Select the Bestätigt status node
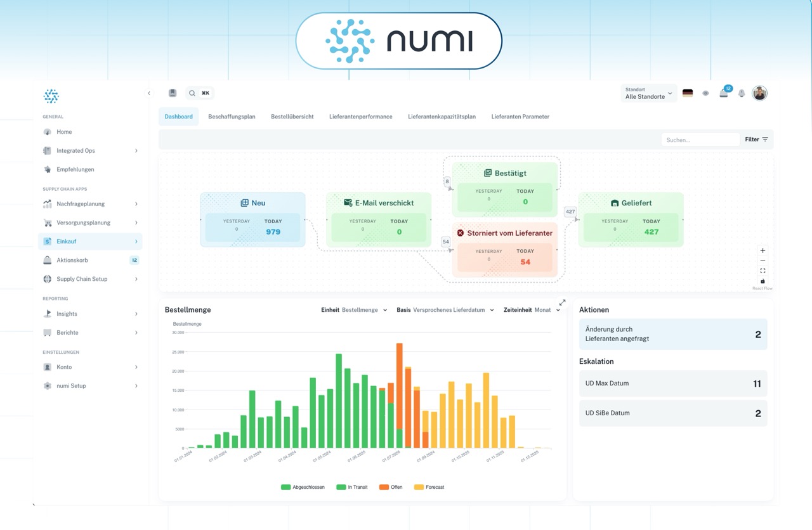Screen dimensions: 812x530 point(505,189)
